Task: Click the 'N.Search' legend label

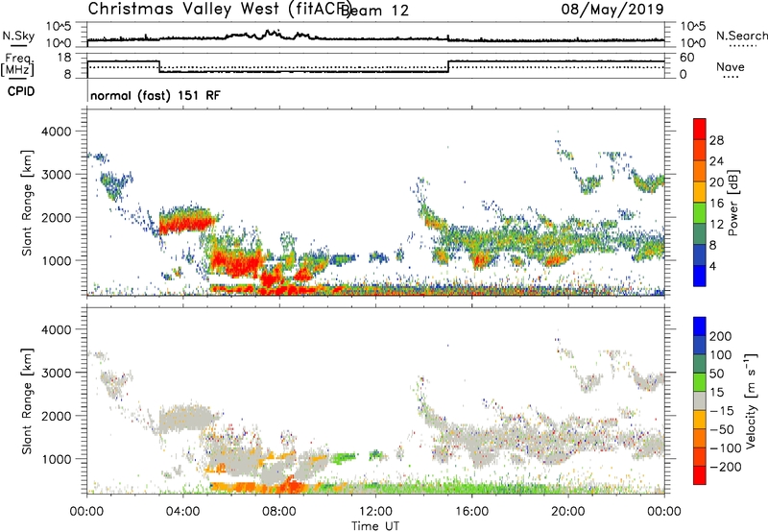Action: (x=741, y=36)
